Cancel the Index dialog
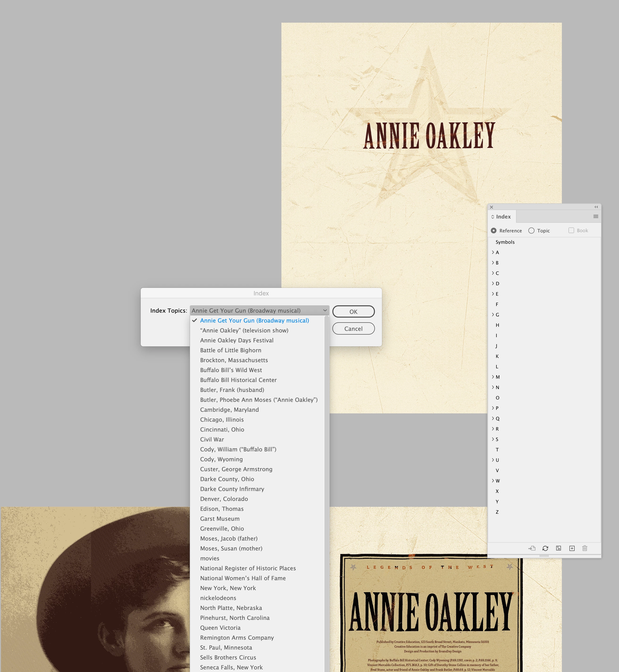The height and width of the screenshot is (672, 619). (353, 328)
